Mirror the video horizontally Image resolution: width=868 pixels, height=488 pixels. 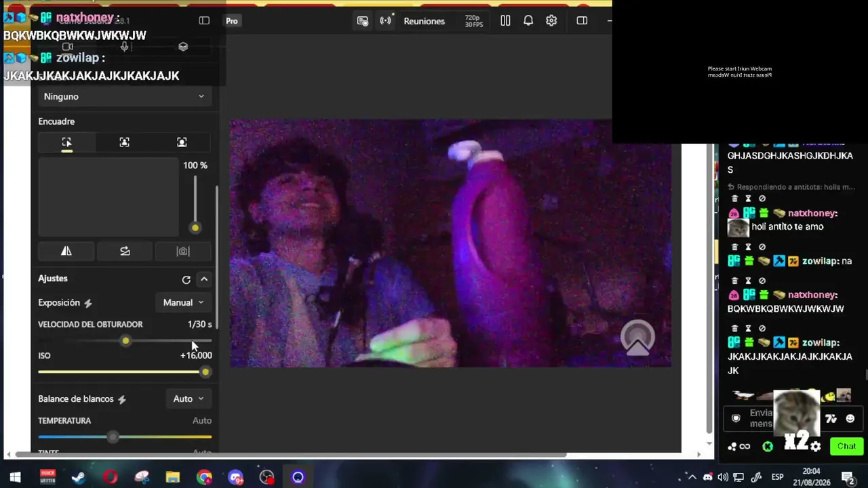pyautogui.click(x=66, y=251)
